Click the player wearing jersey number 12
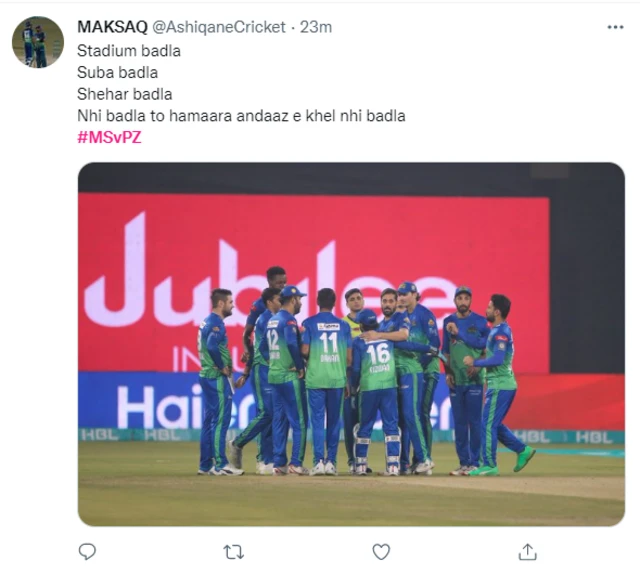The height and width of the screenshot is (574, 640). click(272, 380)
